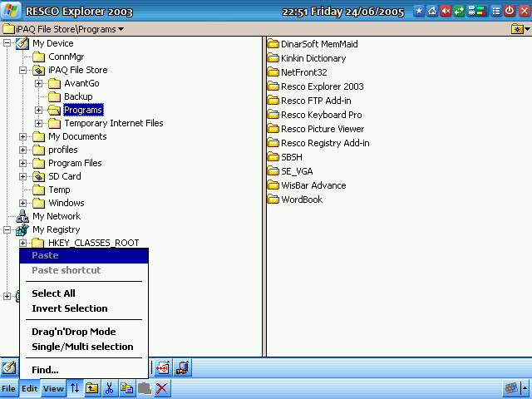Select the Temp folder in tree
Image resolution: width=532 pixels, height=399 pixels.
pos(59,190)
